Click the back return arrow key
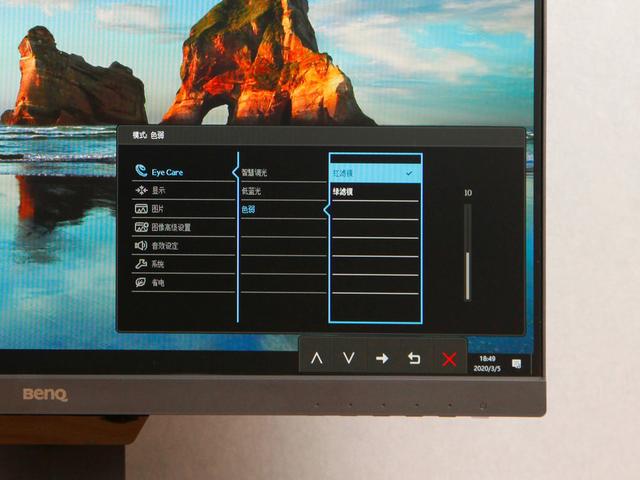 (x=414, y=358)
